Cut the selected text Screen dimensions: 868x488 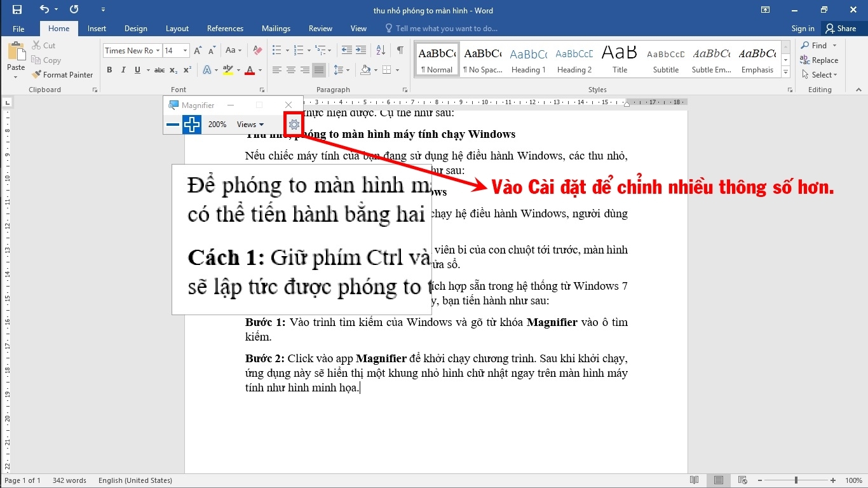click(44, 46)
